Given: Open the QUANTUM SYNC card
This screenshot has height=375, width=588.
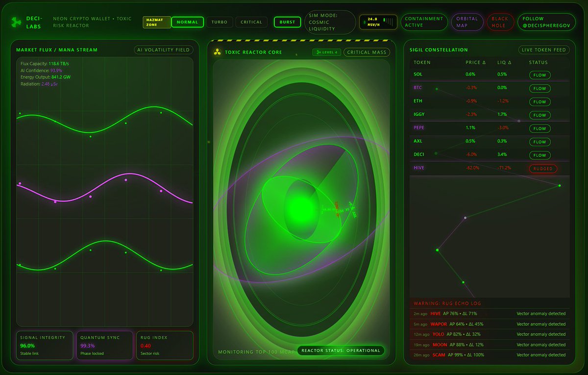Looking at the screenshot, I should (105, 346).
